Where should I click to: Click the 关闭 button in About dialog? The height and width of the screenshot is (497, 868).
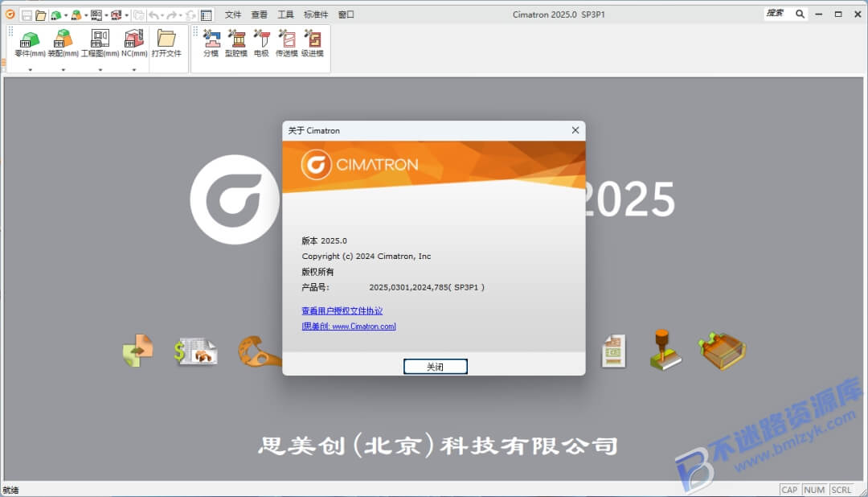(435, 367)
